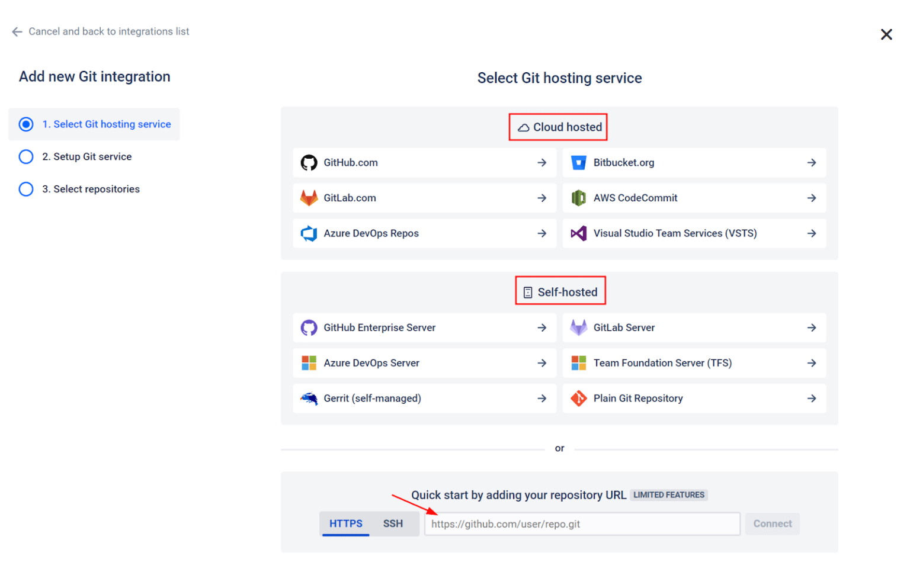Click the Visual Studio Team Services icon
Image resolution: width=910 pixels, height=588 pixels.
[578, 233]
